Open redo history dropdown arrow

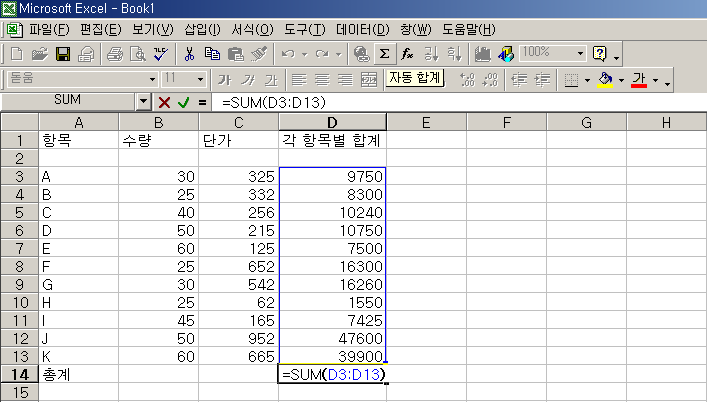[339, 54]
